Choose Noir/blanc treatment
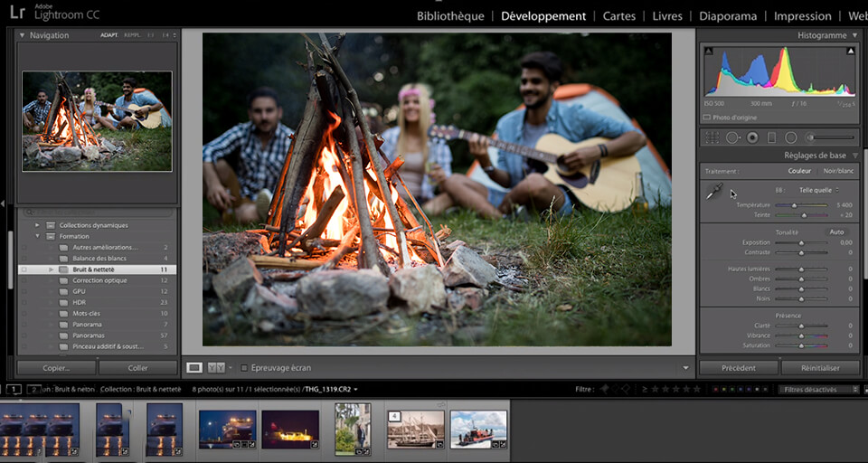Screen dimensions: 868x463 838,171
